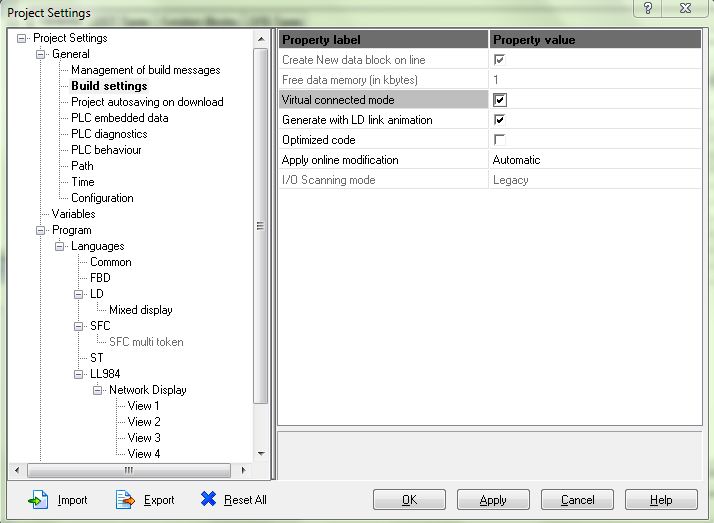Select the Common languages item

[x=111, y=262]
